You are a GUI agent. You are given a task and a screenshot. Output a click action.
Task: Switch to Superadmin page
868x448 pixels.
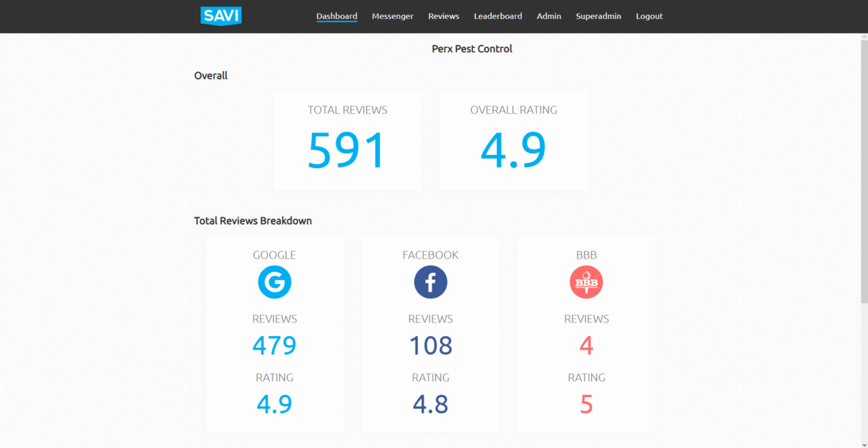pos(598,16)
